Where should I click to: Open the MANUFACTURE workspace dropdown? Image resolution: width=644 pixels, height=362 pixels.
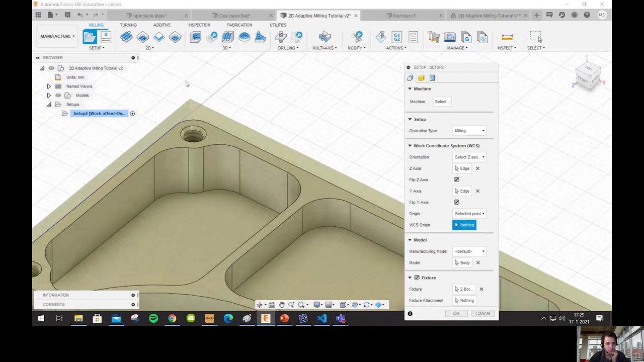click(x=57, y=36)
